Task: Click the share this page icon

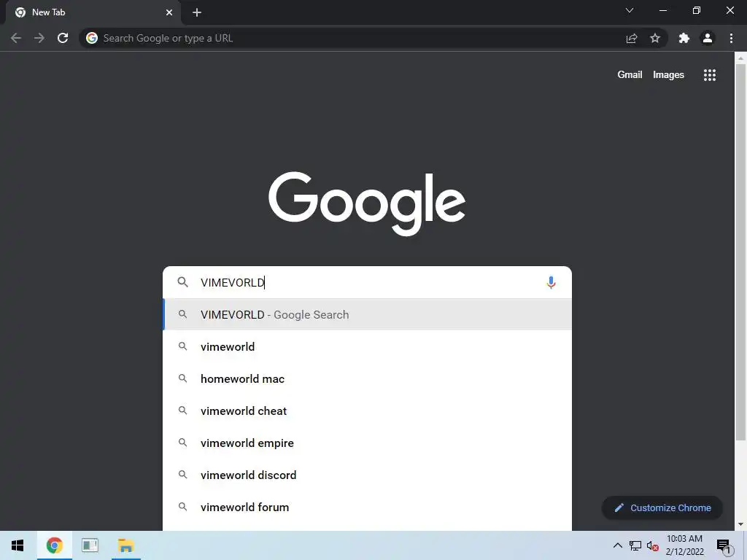Action: click(632, 38)
